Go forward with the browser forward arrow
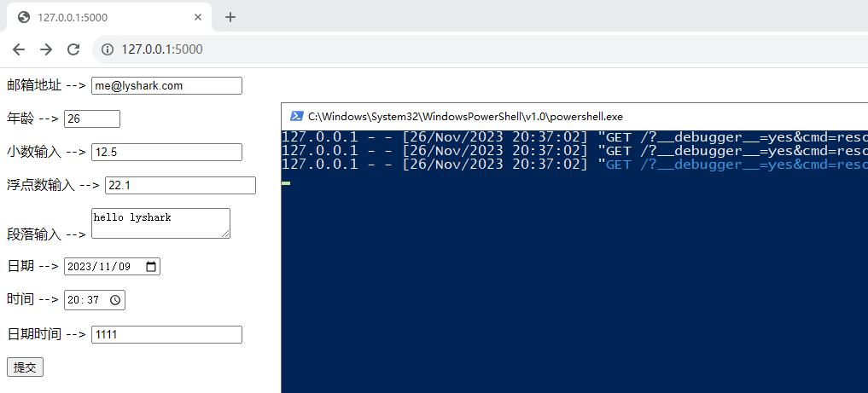 pos(46,49)
